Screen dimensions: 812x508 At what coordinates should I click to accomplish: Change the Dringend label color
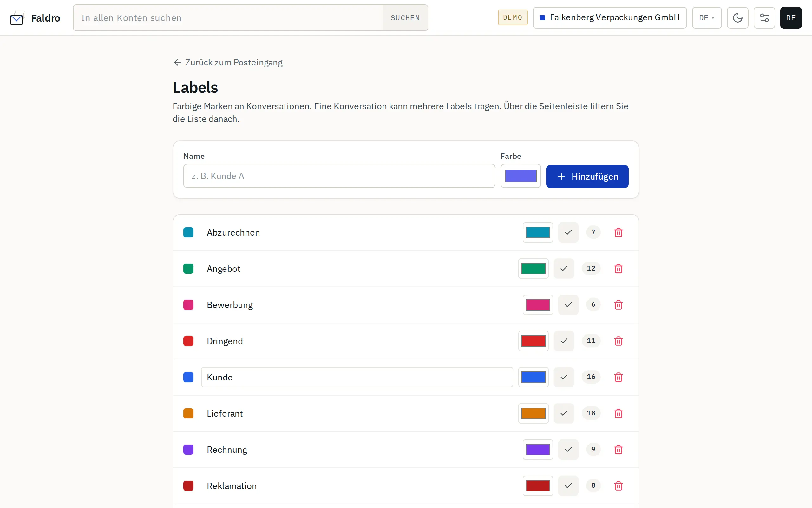pos(533,341)
